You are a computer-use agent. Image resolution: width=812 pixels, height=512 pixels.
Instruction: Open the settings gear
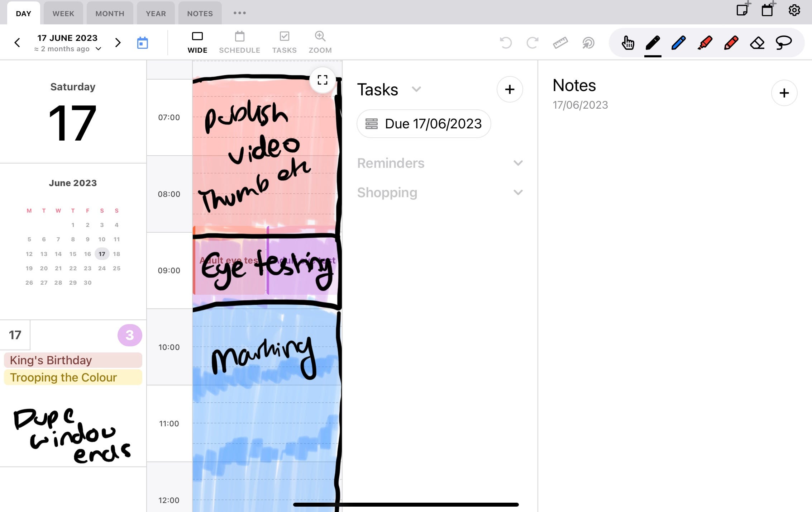tap(794, 10)
